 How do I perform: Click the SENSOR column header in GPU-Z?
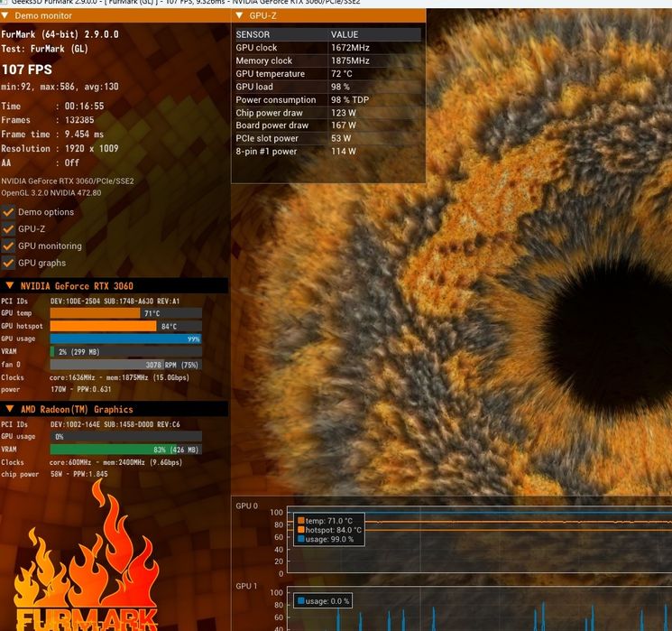click(x=253, y=34)
